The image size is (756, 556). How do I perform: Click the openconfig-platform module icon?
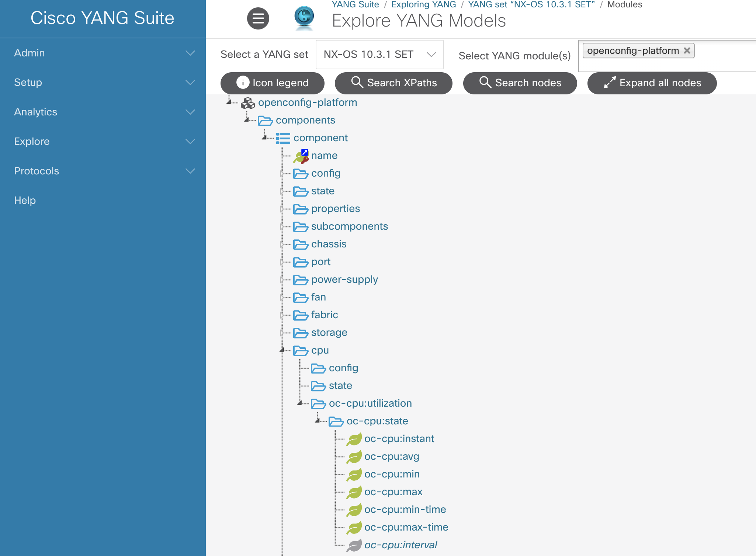(x=248, y=103)
